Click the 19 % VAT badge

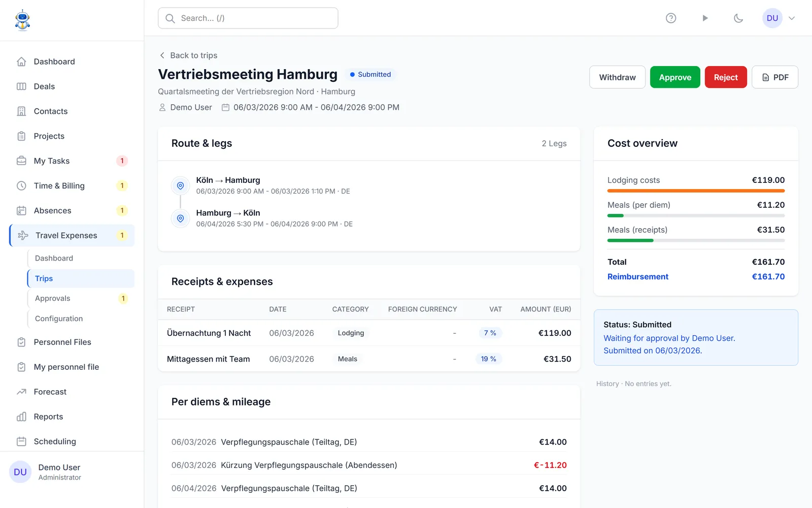[x=488, y=359]
